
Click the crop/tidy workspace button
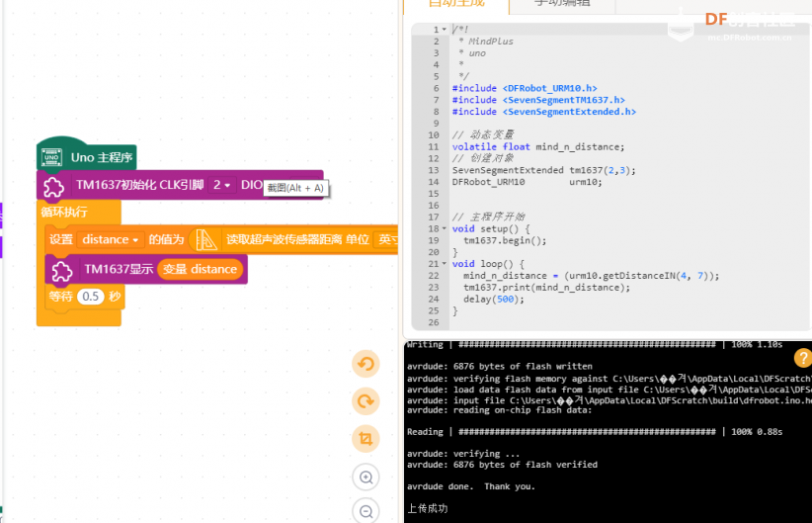[x=365, y=439]
